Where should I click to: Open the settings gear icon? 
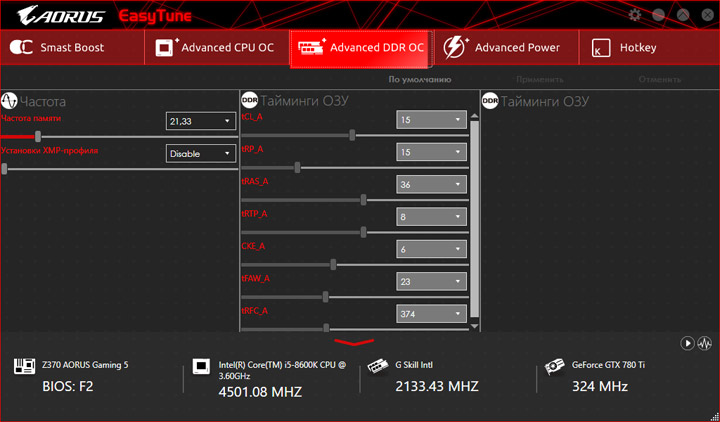(635, 15)
